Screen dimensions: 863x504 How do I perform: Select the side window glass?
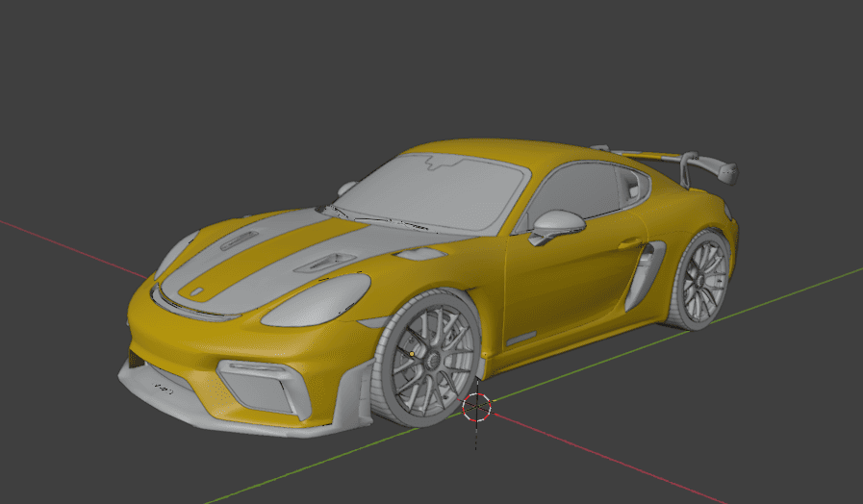[x=575, y=193]
